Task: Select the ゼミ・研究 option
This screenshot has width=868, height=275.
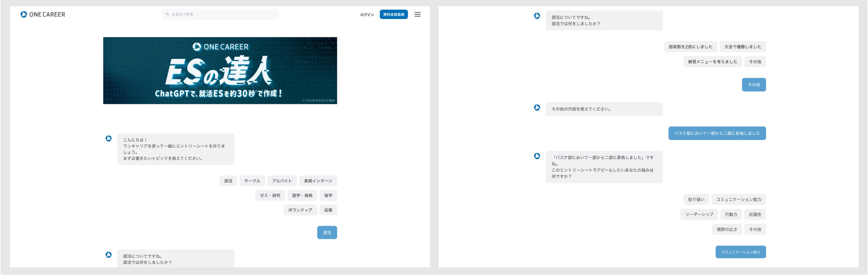Action: tap(270, 196)
